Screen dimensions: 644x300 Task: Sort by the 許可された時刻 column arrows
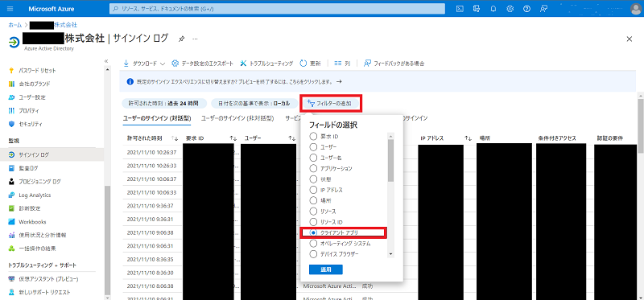[x=174, y=138]
